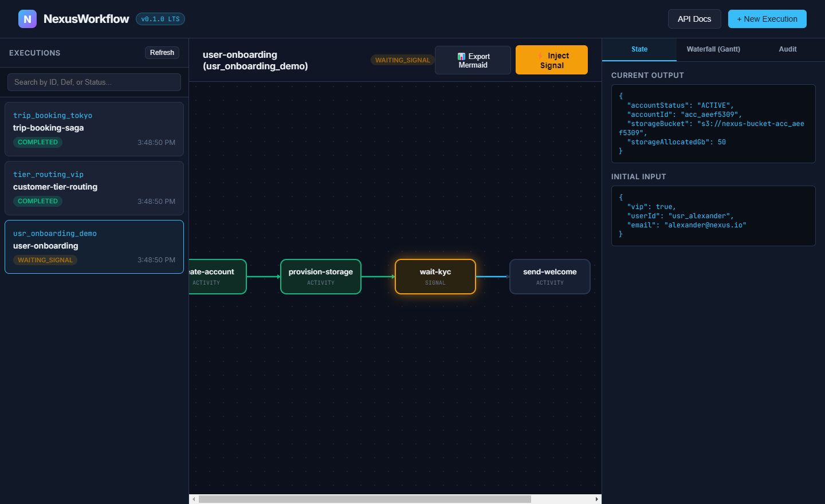
Task: Click the Export Mermaid chart icon
Action: click(461, 57)
